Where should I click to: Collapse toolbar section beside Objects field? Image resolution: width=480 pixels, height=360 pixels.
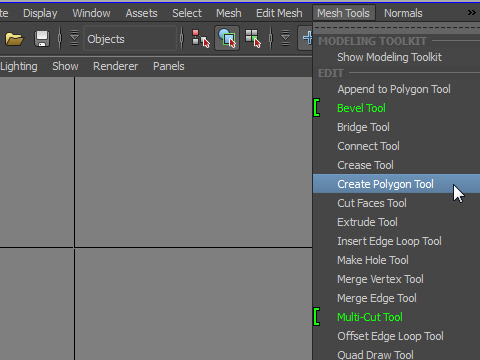(x=74, y=39)
